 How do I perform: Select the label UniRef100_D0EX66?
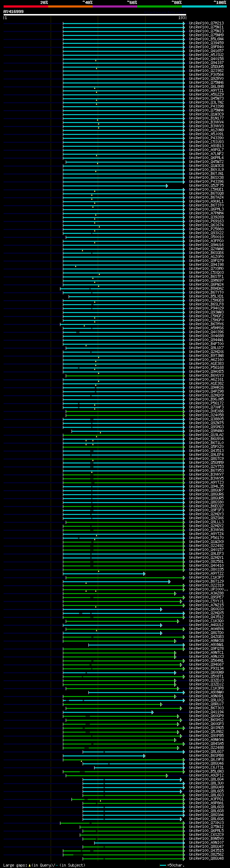pos(206,411)
